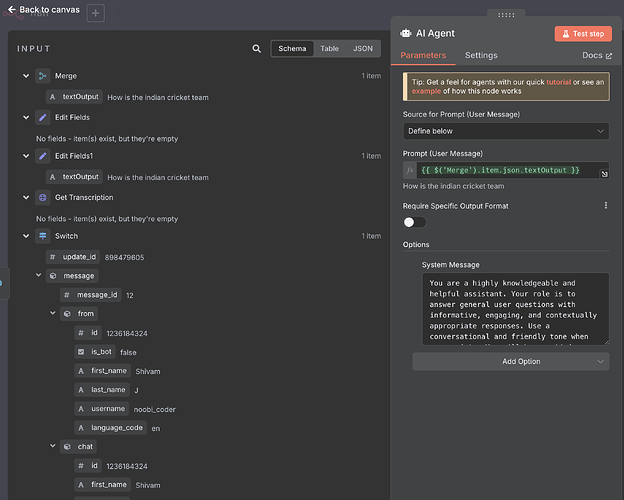The image size is (624, 500).
Task: Collapse the Switch node section
Action: 26,236
